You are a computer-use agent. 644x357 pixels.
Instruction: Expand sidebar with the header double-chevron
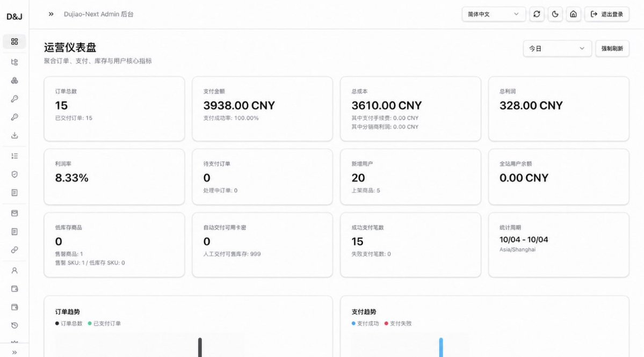click(x=51, y=14)
